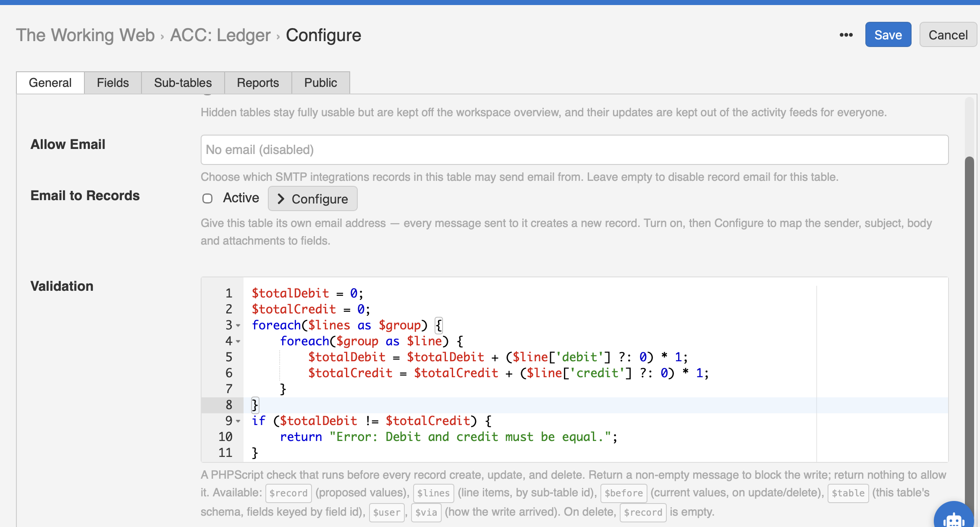Collapse code fold arrow on line 3
The image size is (980, 527).
click(x=238, y=326)
